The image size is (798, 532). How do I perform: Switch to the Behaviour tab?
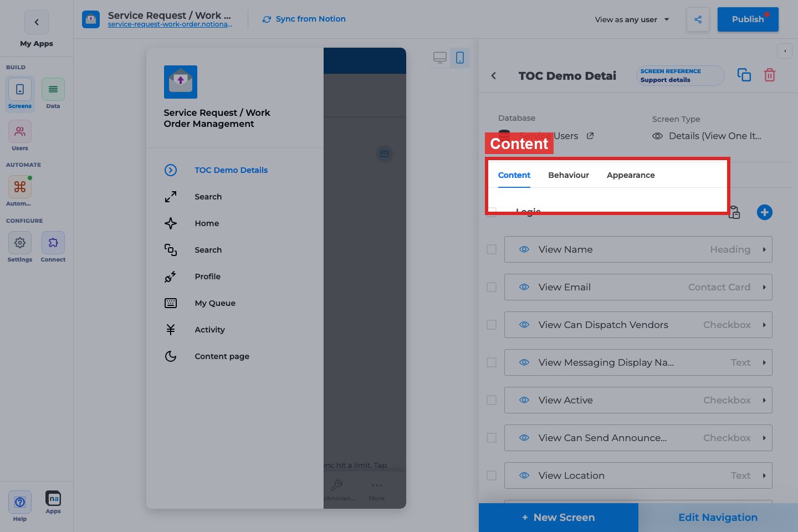[x=569, y=175]
